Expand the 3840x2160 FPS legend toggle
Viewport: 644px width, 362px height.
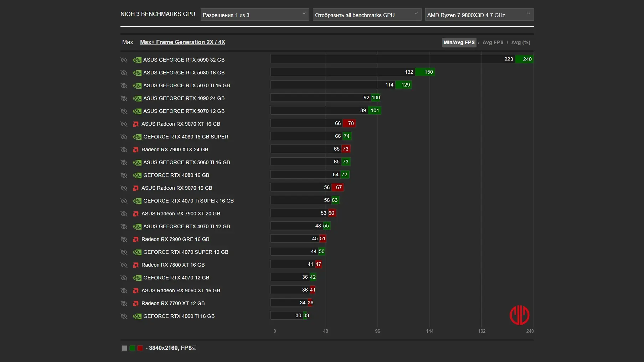pyautogui.click(x=194, y=348)
